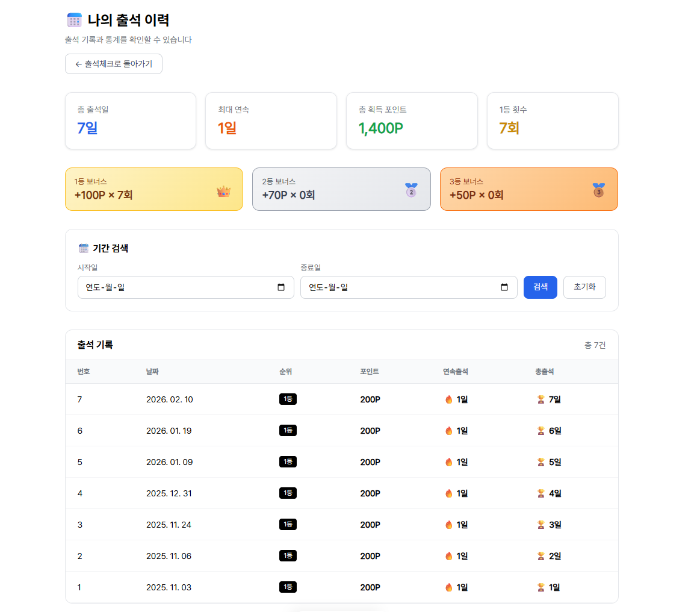Image resolution: width=700 pixels, height=612 pixels.
Task: Click the silver medal icon in 2등 보너스
Action: (411, 190)
